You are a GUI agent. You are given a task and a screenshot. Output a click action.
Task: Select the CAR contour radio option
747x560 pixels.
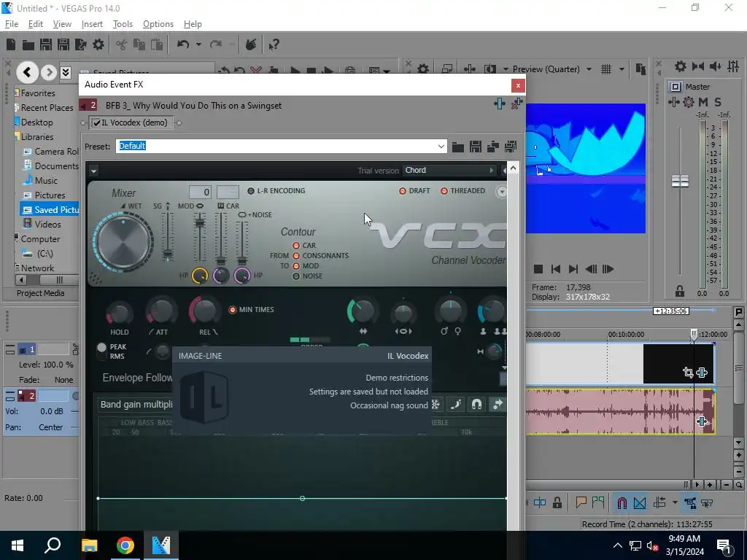pyautogui.click(x=296, y=246)
